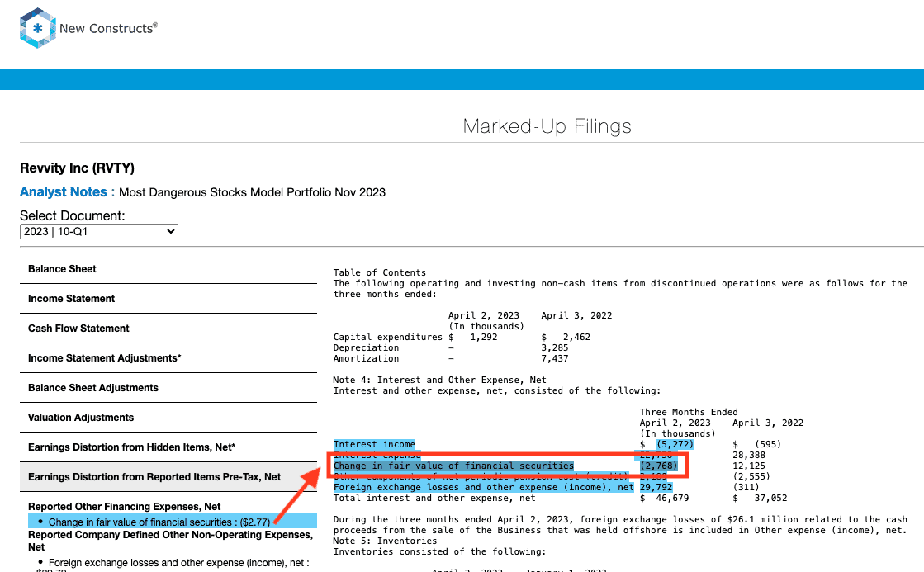This screenshot has width=924, height=572.
Task: Click Table of Contents text
Action: pyautogui.click(x=380, y=272)
